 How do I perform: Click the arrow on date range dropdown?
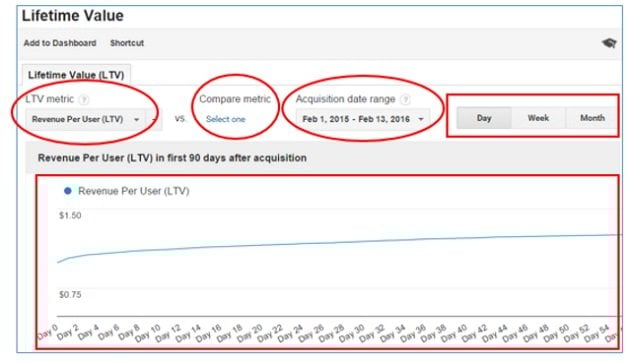coord(421,119)
